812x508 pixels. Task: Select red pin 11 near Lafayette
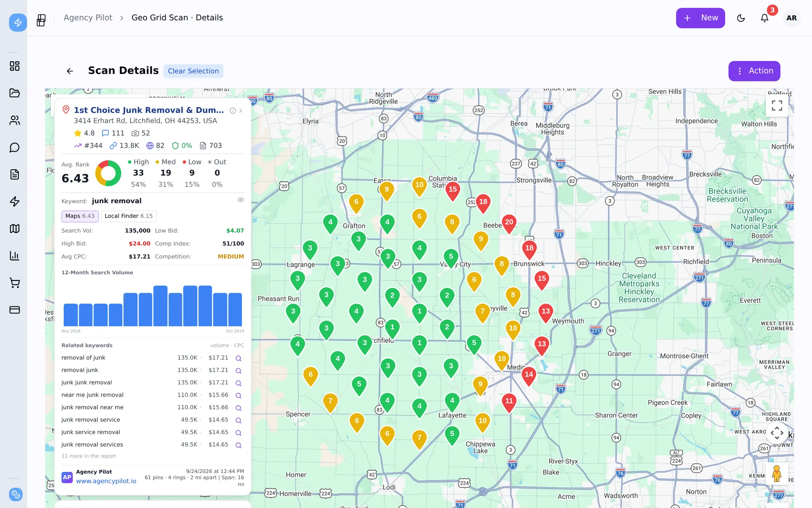coord(509,403)
